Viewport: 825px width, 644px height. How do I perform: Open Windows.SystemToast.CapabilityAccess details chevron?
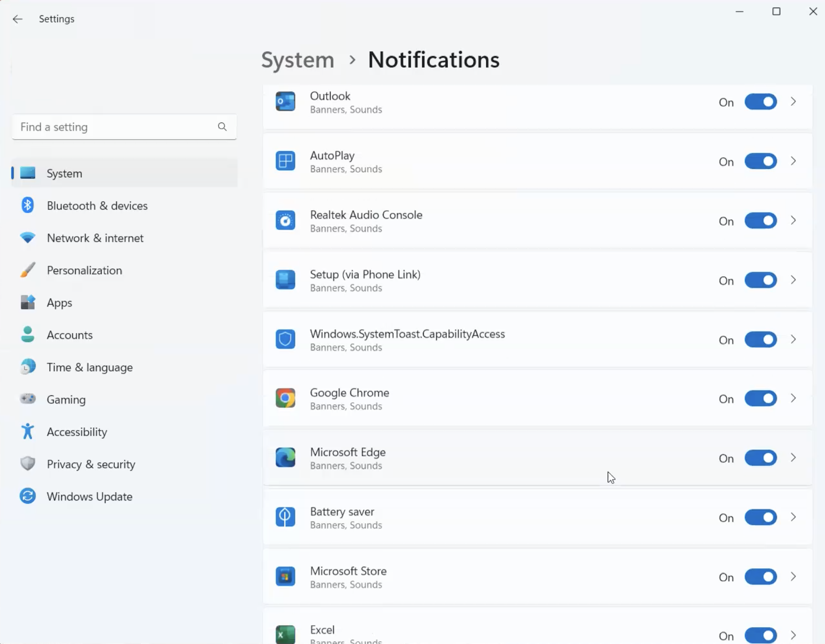pyautogui.click(x=793, y=339)
